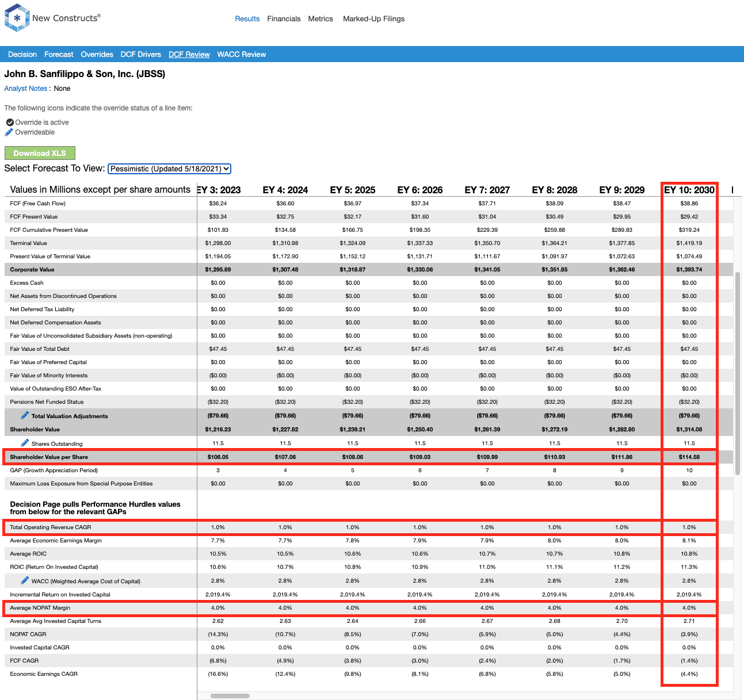Select Maximum Loss Exposure from Special Purpose Entities

tap(81, 484)
